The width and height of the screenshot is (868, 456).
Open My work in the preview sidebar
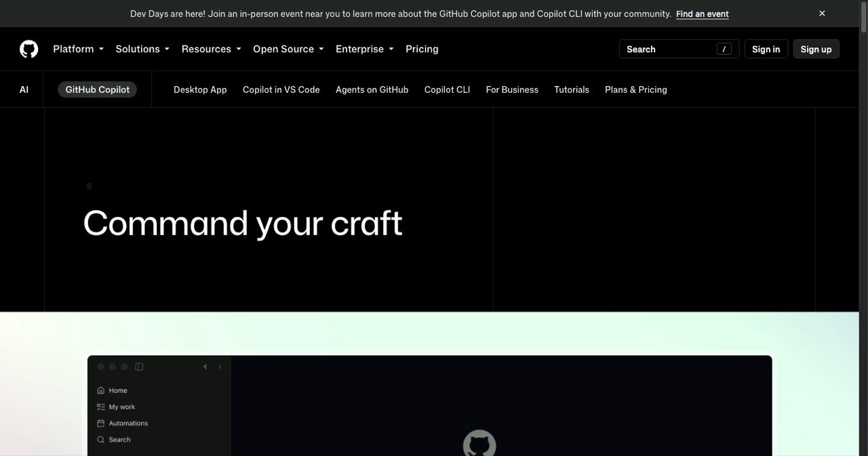pos(122,407)
